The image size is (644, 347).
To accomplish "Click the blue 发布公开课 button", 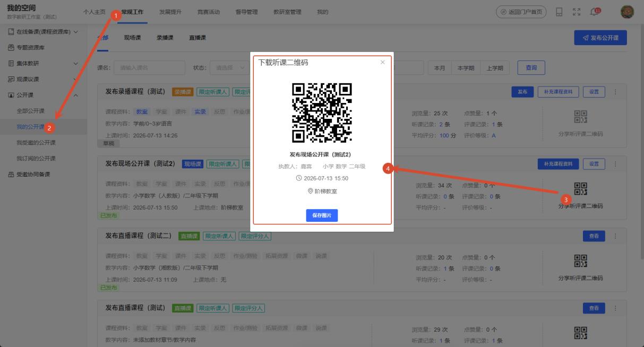I will (x=600, y=38).
